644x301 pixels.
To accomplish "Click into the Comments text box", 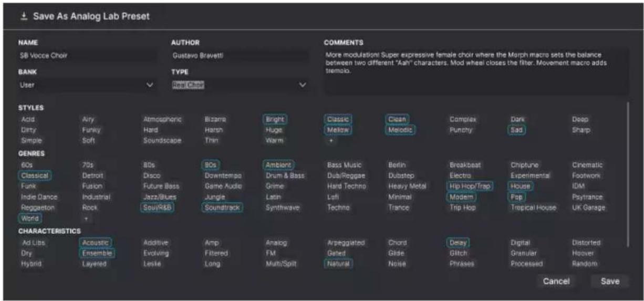I will [x=476, y=72].
